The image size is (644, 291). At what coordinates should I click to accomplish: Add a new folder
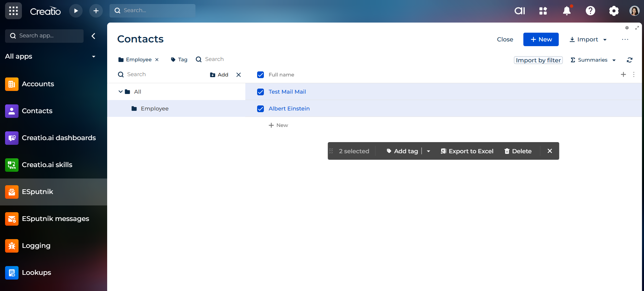pos(219,75)
